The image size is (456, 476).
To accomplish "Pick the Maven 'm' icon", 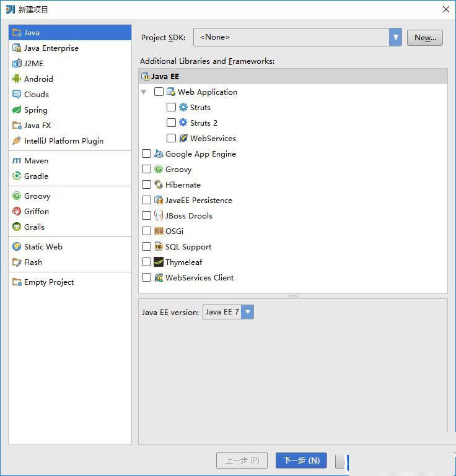I will point(17,160).
